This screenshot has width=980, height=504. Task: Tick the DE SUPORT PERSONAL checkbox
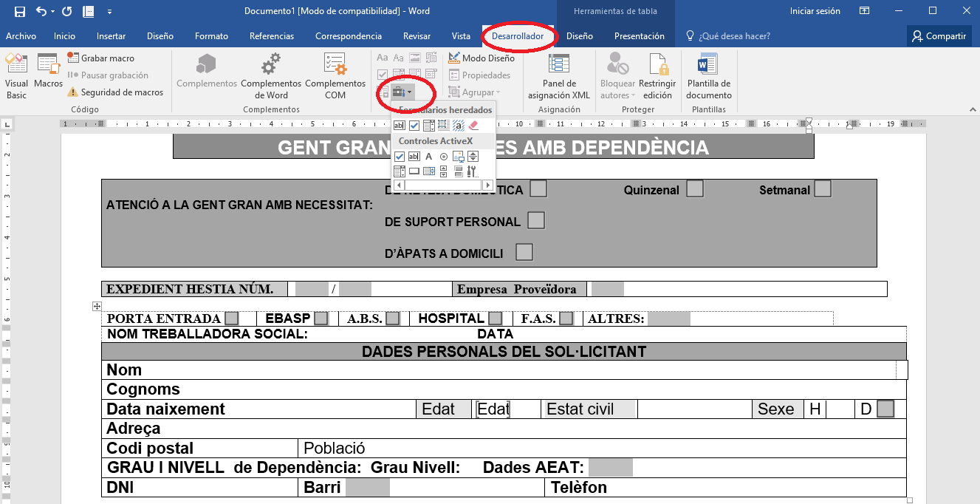536,220
